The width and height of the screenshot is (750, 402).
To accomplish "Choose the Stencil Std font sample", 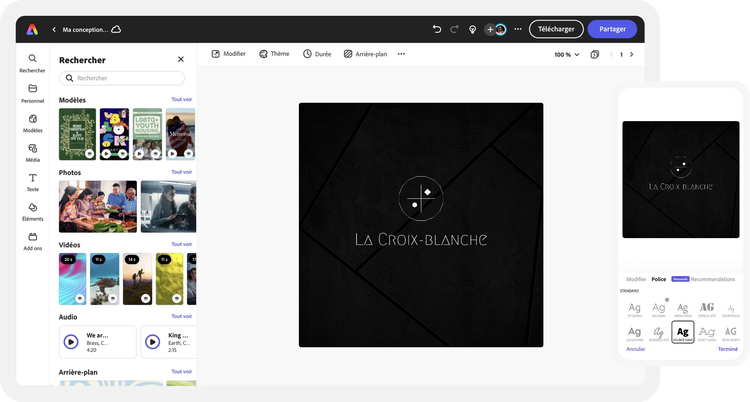I will 707,309.
